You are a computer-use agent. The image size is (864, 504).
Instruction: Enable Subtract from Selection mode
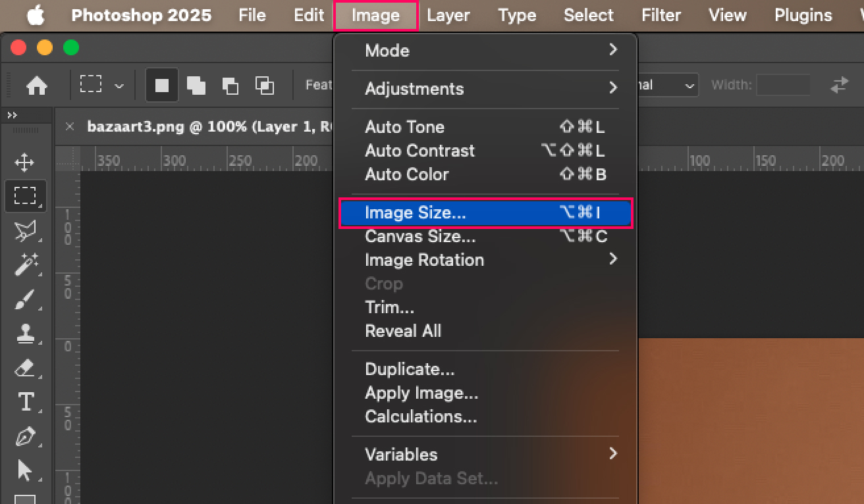point(230,84)
